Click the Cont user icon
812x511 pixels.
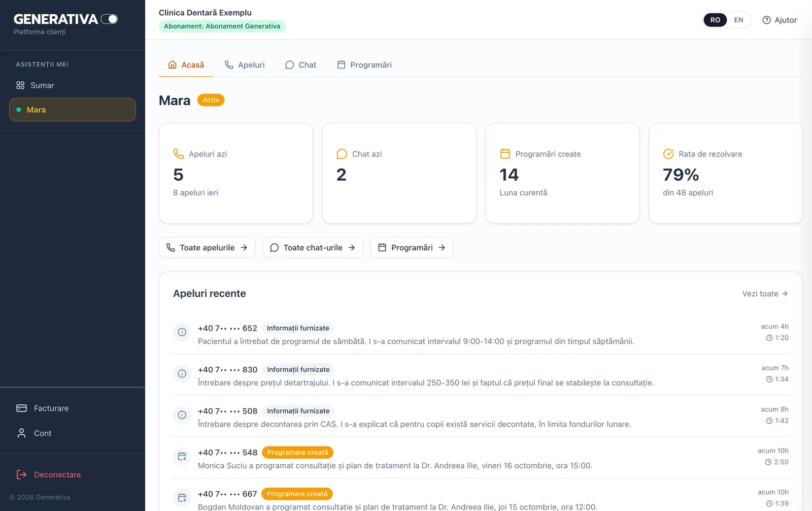coord(21,433)
